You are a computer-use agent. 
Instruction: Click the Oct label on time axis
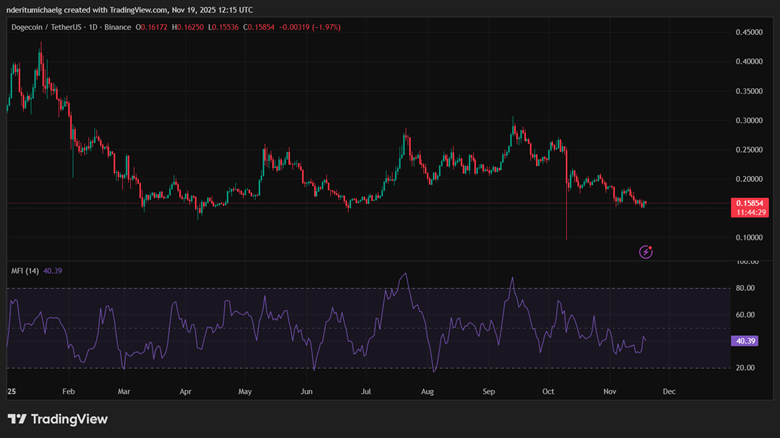[x=546, y=393]
